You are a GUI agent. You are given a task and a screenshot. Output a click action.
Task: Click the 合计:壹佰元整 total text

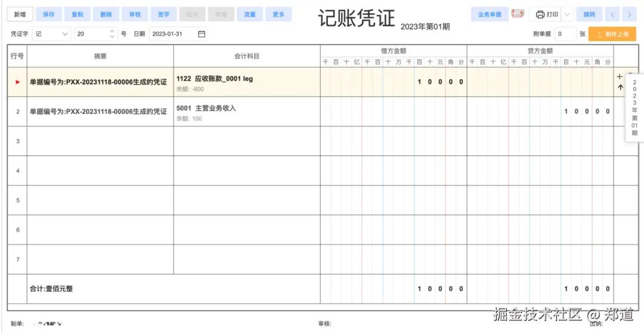coord(51,289)
